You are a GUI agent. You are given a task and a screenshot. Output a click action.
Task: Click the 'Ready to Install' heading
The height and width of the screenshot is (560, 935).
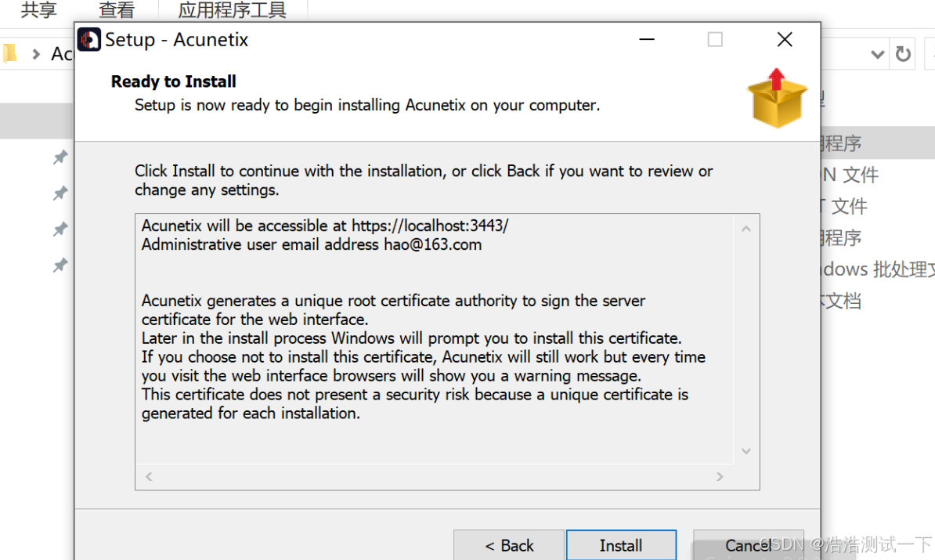pyautogui.click(x=174, y=81)
